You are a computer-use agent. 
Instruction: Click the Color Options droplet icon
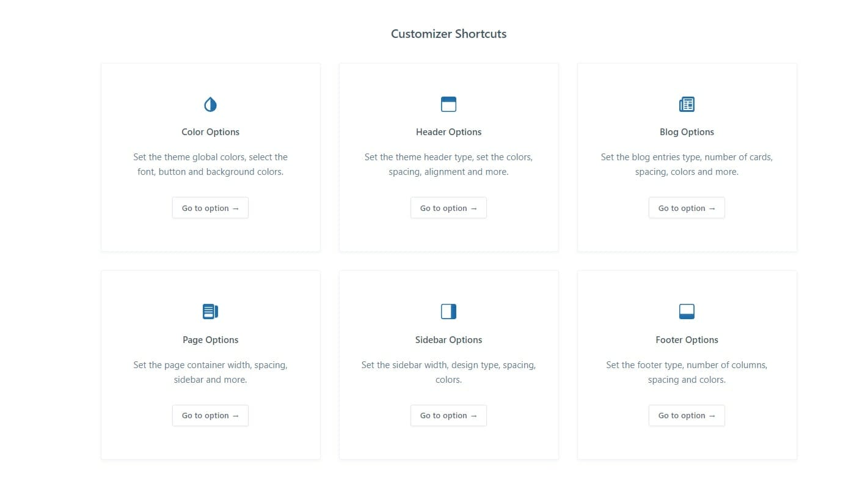click(x=210, y=105)
